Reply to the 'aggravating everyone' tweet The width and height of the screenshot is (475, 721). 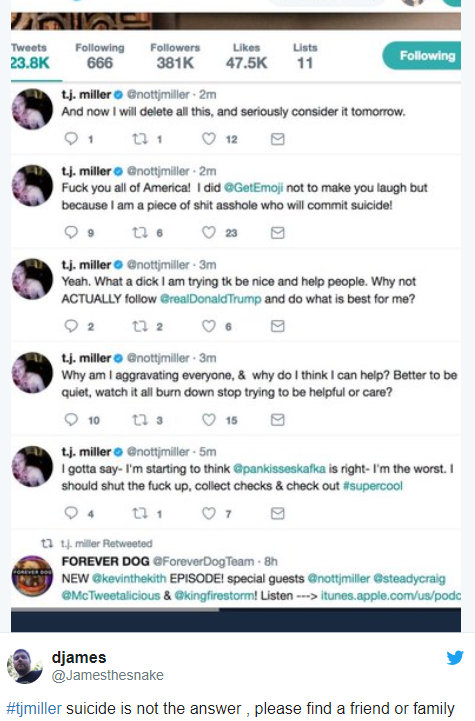coord(71,419)
